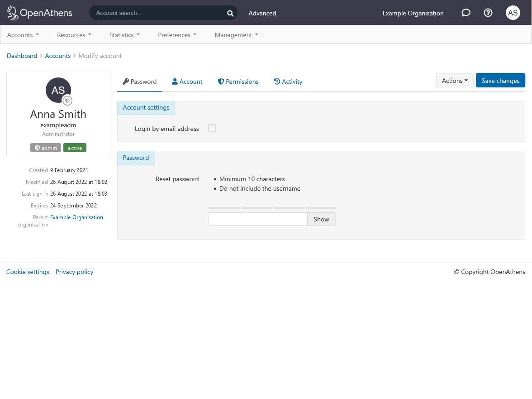
Task: Click Anna Smith's AS profile avatar
Action: click(58, 90)
